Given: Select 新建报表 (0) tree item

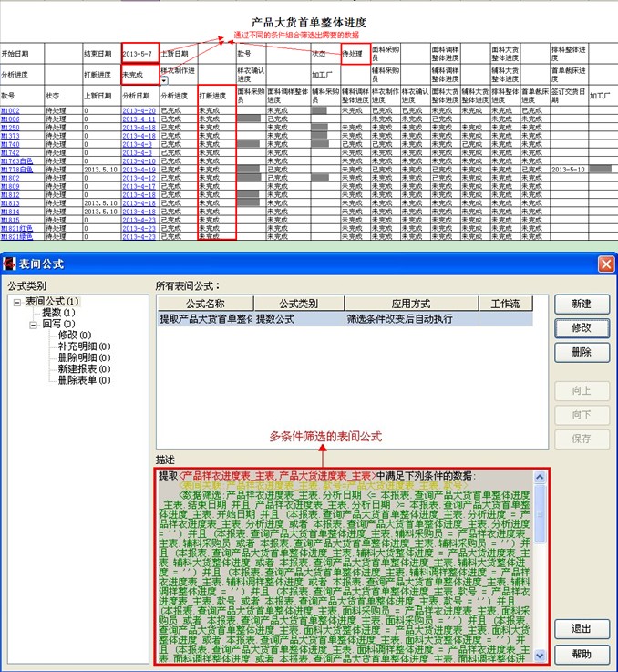Looking at the screenshot, I should point(83,368).
